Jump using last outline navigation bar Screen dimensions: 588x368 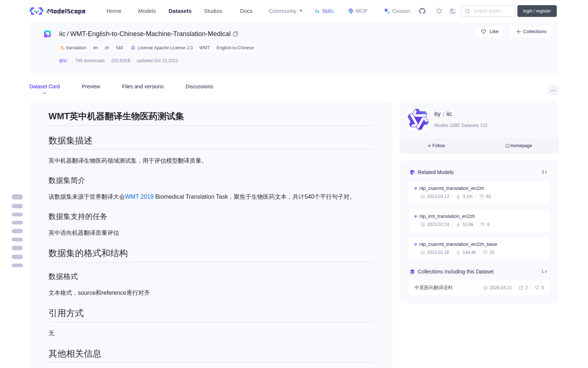pyautogui.click(x=17, y=265)
